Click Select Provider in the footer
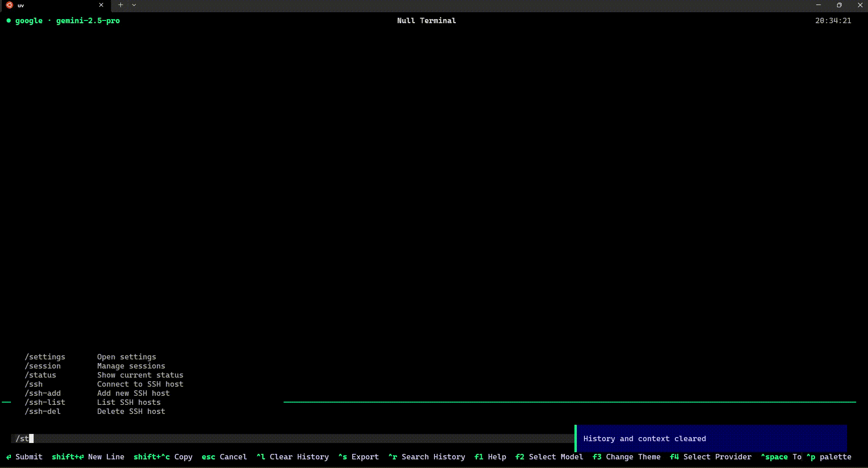868x468 pixels. [x=711, y=457]
